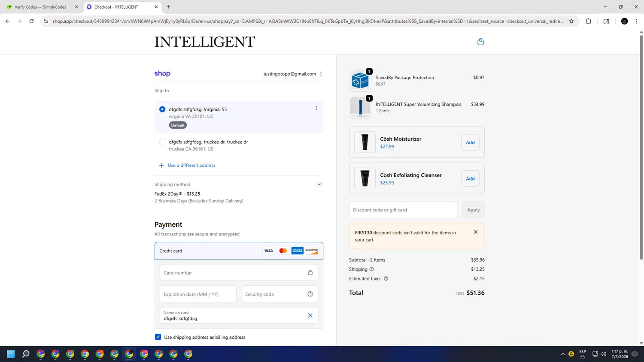Click Use a different address link
Screen dimensions: 644x362
pyautogui.click(x=191, y=165)
